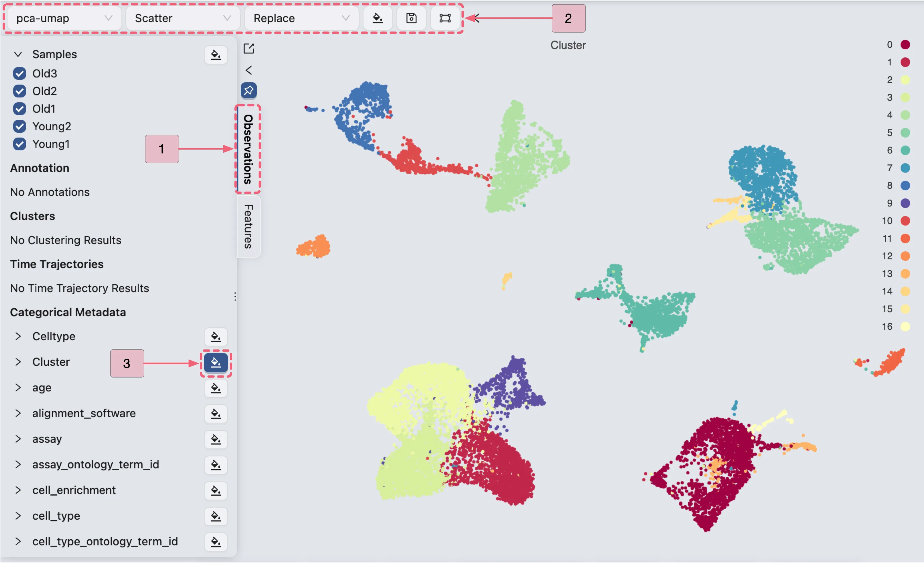The height and width of the screenshot is (563, 924).
Task: Click the selection frame icon in toolbar
Action: tap(445, 18)
